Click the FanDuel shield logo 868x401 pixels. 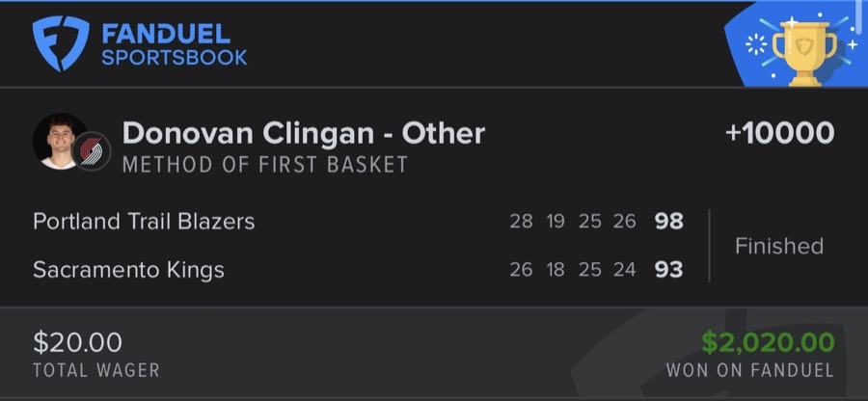coord(61,44)
